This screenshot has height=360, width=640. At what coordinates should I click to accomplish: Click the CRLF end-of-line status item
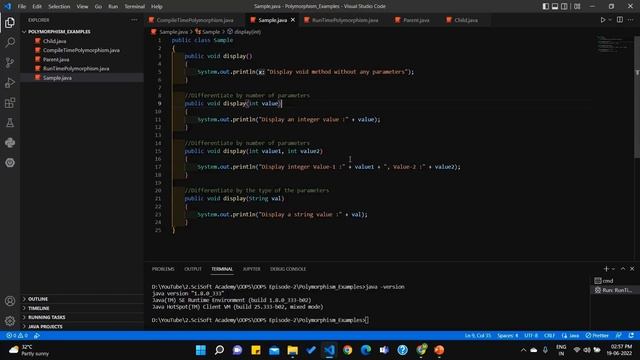tap(549, 336)
